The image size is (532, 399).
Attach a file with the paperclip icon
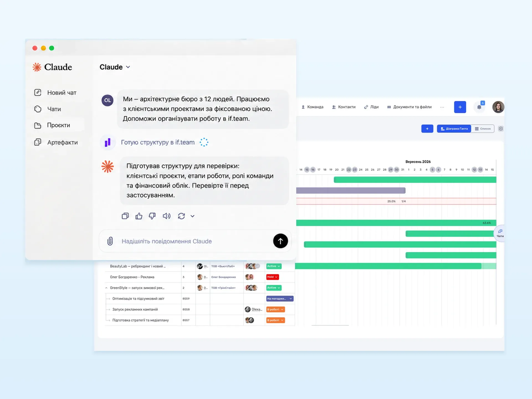point(110,241)
